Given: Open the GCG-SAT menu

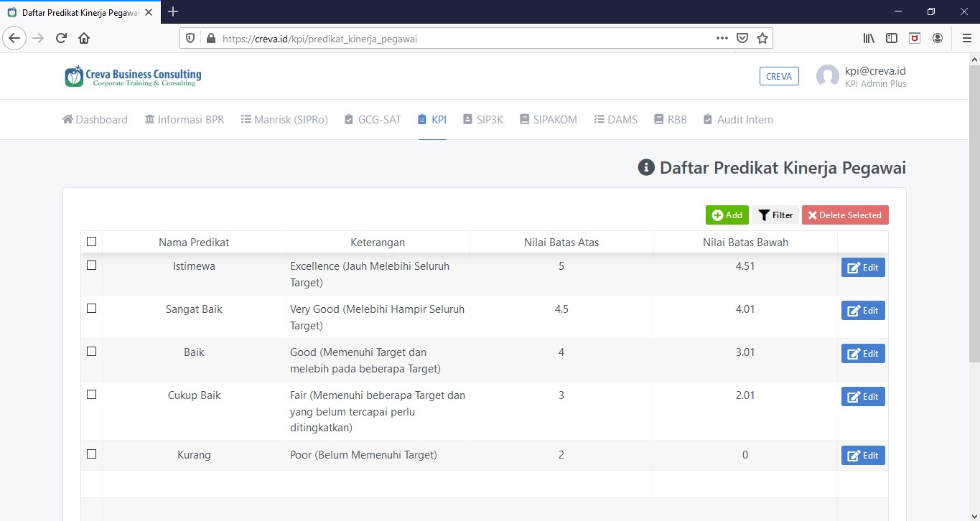Looking at the screenshot, I should pos(373,120).
